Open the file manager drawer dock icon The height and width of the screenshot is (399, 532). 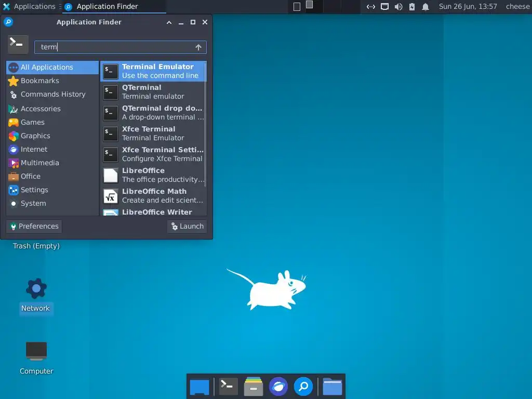coord(254,387)
